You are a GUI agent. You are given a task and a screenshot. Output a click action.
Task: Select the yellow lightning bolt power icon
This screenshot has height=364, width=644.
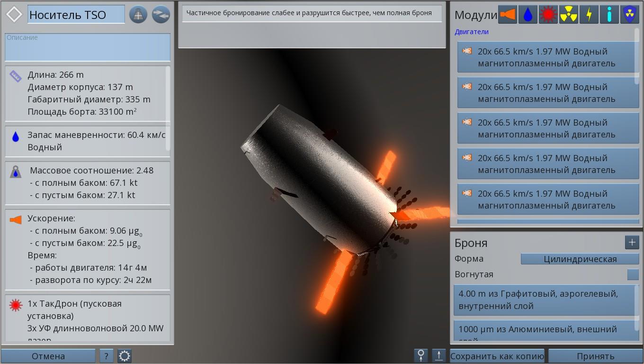coord(589,15)
